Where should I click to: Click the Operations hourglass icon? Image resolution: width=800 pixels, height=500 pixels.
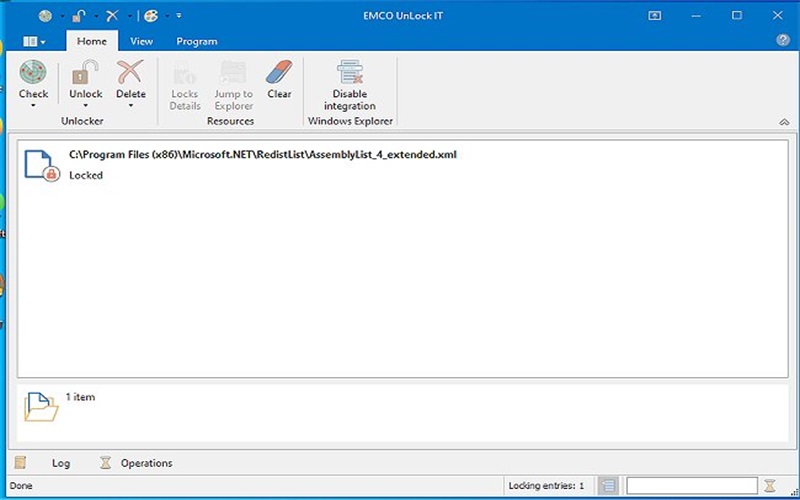[x=106, y=463]
